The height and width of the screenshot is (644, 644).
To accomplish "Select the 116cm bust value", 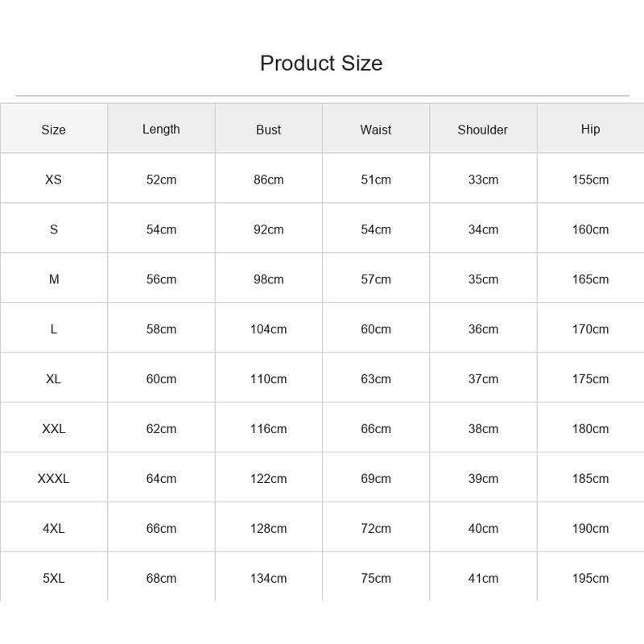I will [x=268, y=429].
